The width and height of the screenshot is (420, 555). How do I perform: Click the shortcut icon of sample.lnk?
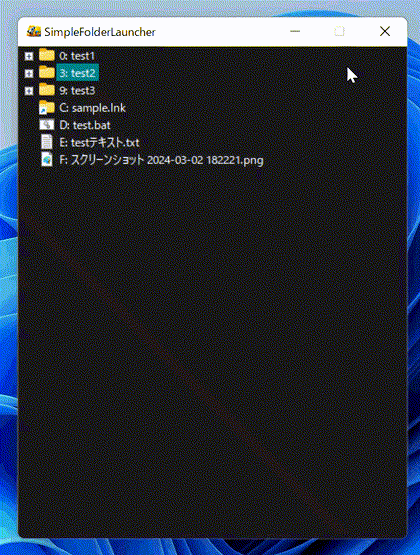click(47, 108)
